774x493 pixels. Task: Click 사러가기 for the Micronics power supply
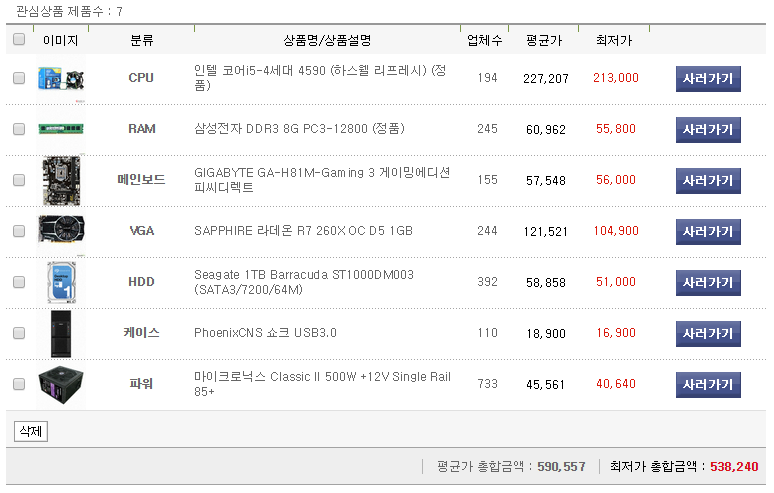coord(708,384)
